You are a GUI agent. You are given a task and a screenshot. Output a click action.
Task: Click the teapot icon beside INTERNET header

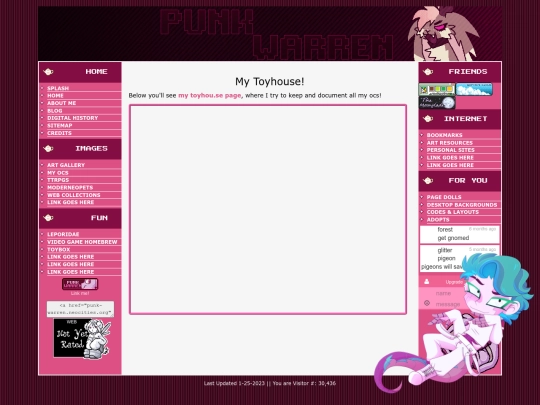428,119
